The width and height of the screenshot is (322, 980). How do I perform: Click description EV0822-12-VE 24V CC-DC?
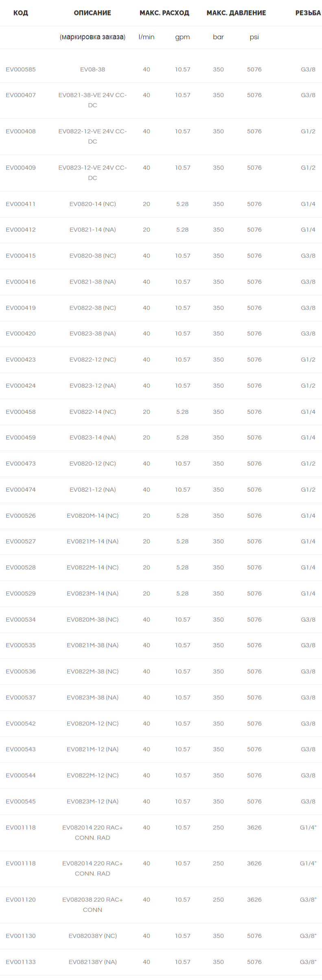(x=92, y=136)
